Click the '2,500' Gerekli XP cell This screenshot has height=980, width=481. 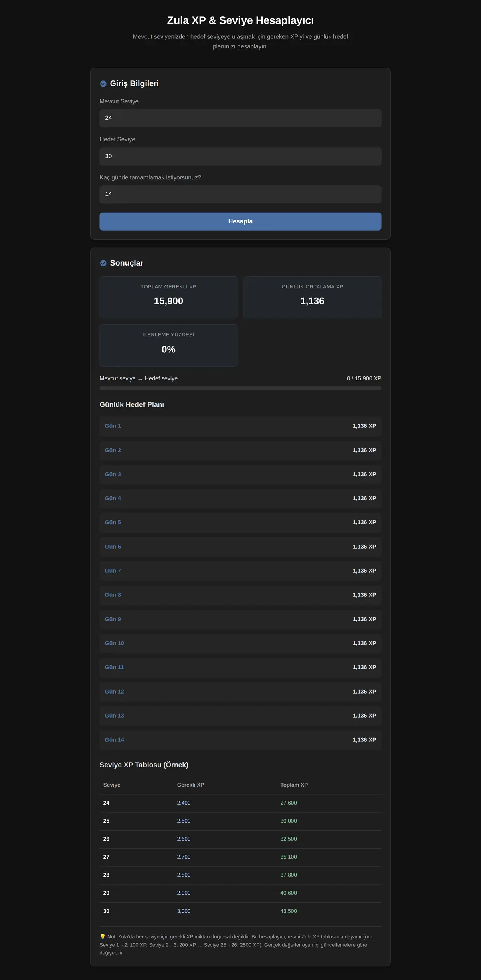184,821
